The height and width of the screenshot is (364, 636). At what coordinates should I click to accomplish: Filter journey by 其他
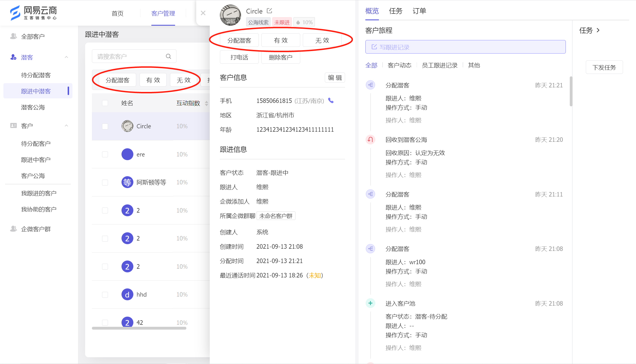tap(474, 65)
